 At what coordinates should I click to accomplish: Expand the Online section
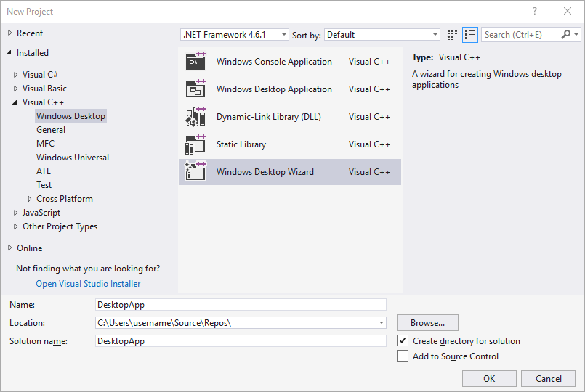pos(10,248)
